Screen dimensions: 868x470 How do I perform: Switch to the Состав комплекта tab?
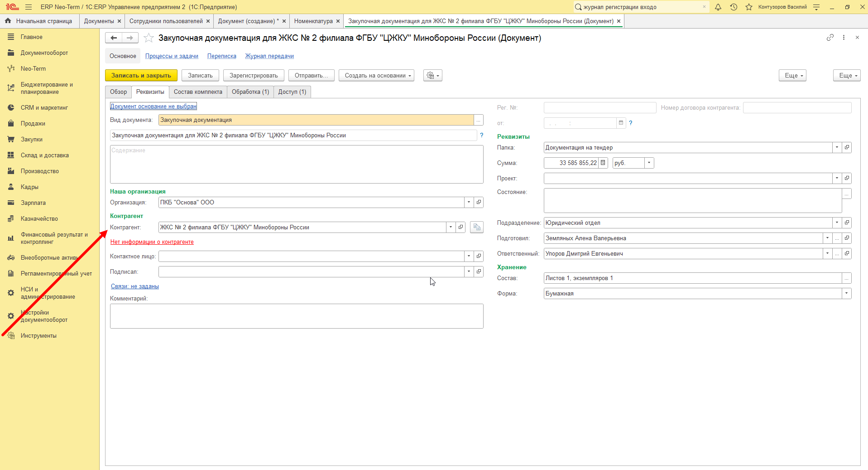(x=198, y=92)
